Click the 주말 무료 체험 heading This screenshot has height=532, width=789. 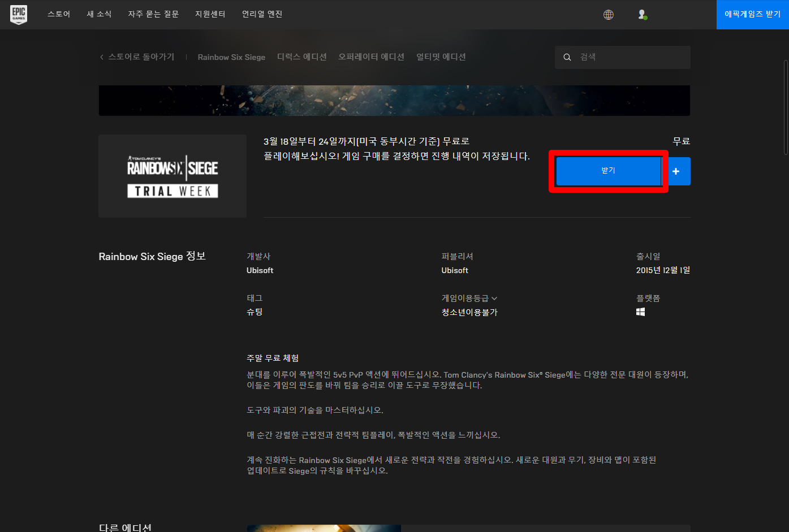click(x=273, y=358)
